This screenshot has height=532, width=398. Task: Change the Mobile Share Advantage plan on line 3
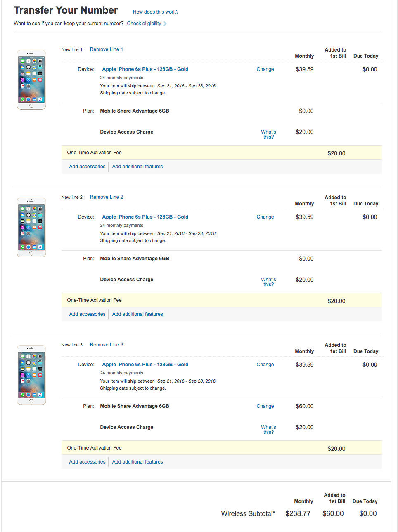coord(265,406)
